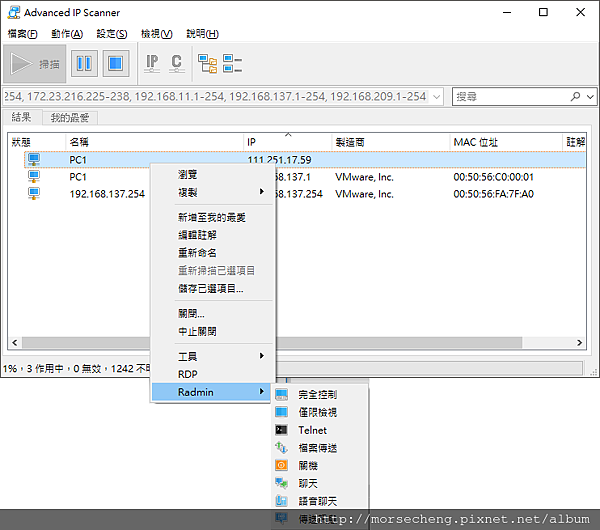
Task: Choose 重新命名 in context menu
Action: click(213, 253)
